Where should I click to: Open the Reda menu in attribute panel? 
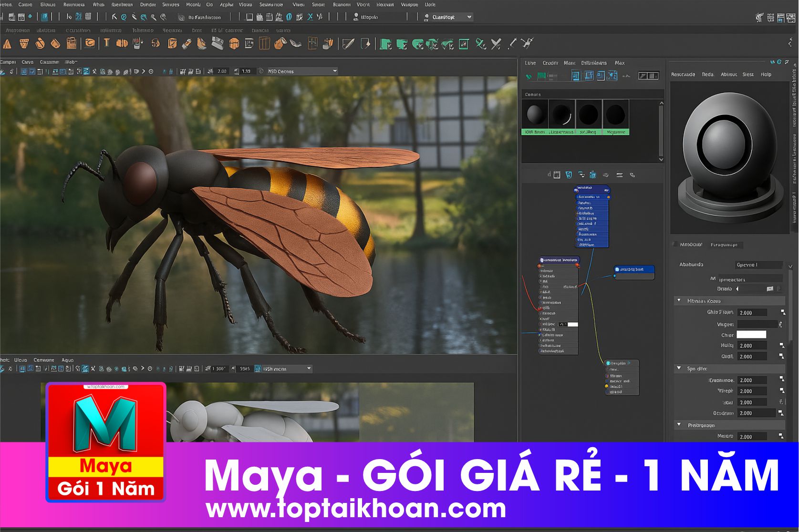708,74
